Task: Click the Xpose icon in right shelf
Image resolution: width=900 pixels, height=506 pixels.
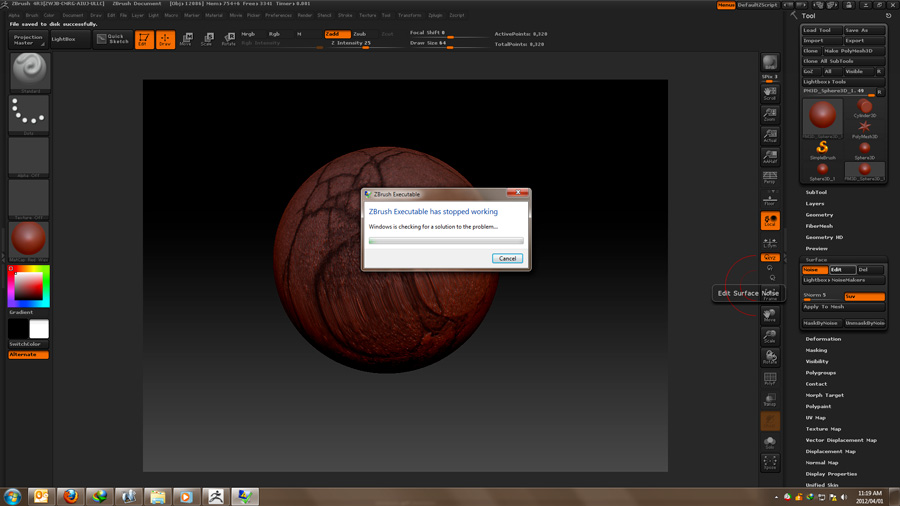Action: (x=770, y=463)
